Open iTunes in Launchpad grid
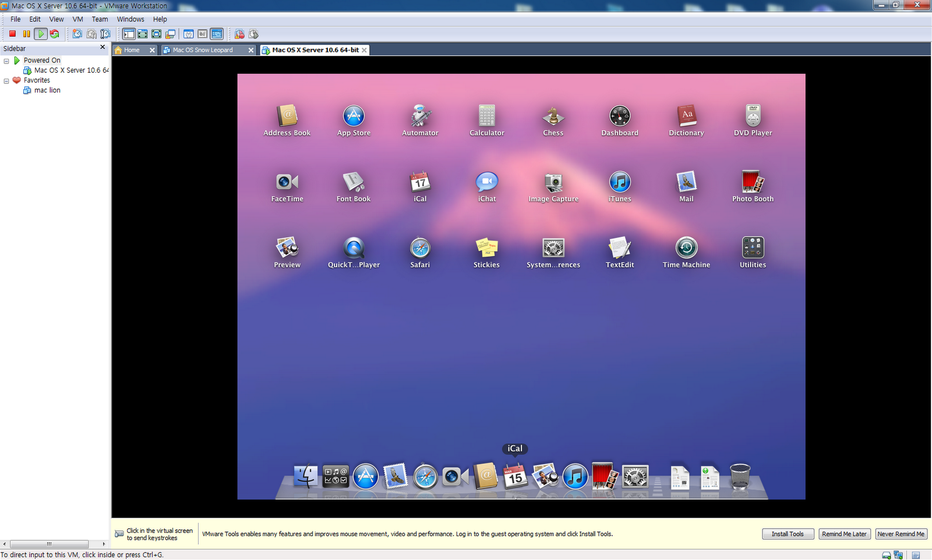Screen dimensions: 932x560 click(620, 186)
